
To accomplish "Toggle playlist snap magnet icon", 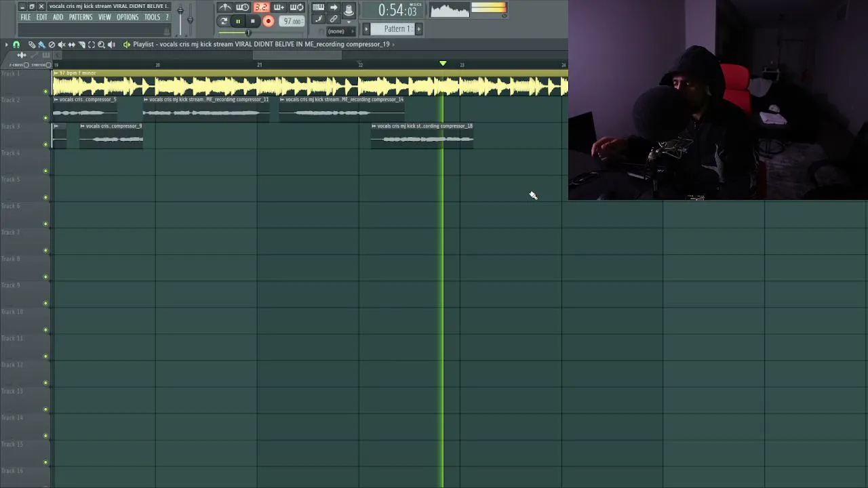I will tap(16, 45).
